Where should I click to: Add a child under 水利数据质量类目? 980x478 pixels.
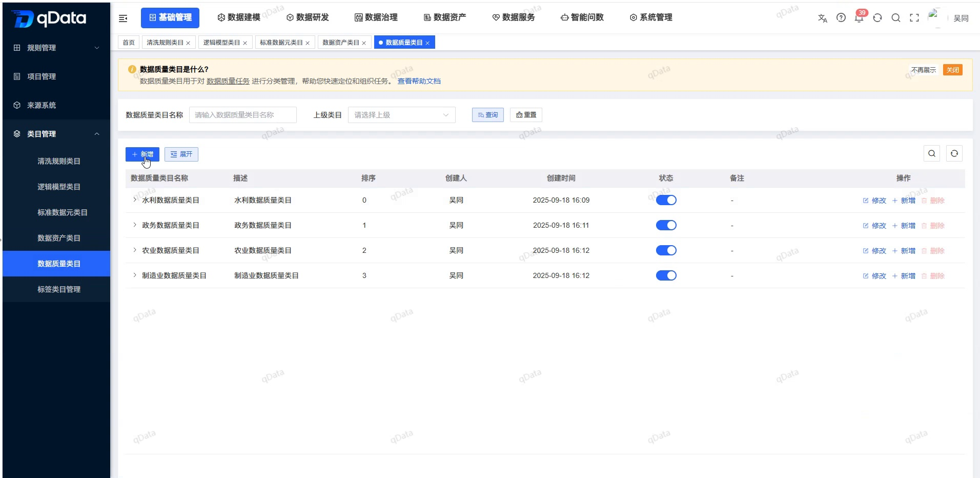[904, 201]
